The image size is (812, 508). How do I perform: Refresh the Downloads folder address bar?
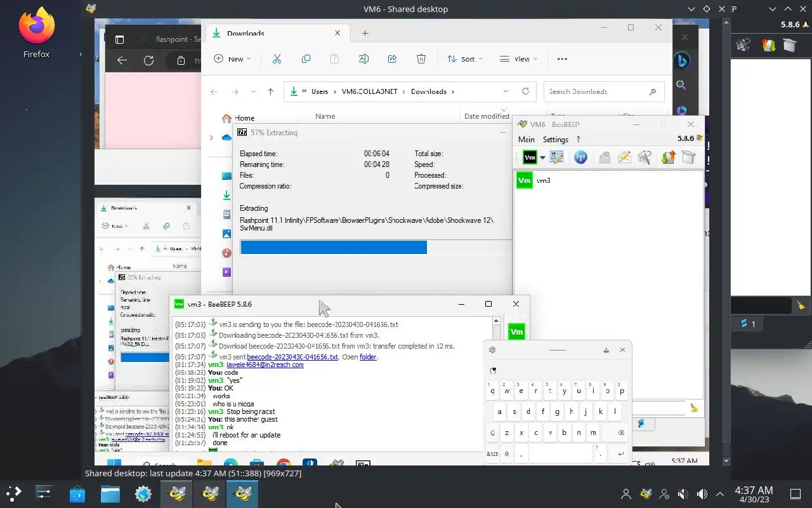pos(525,91)
